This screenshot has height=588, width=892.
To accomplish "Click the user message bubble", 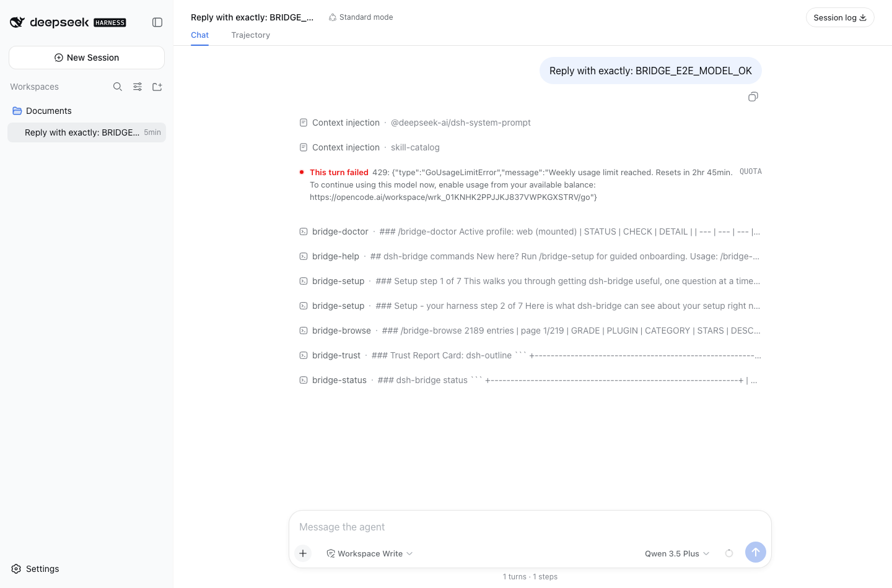I will click(650, 71).
